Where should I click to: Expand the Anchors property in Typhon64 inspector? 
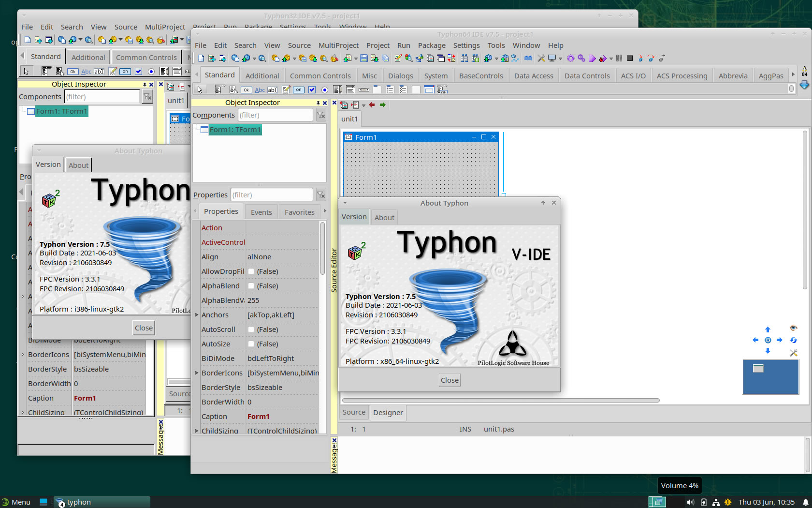196,315
